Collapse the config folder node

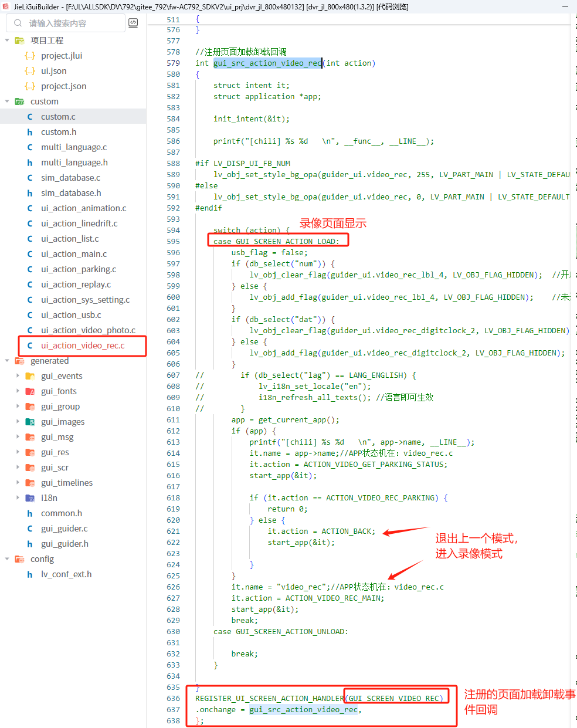pos(7,559)
